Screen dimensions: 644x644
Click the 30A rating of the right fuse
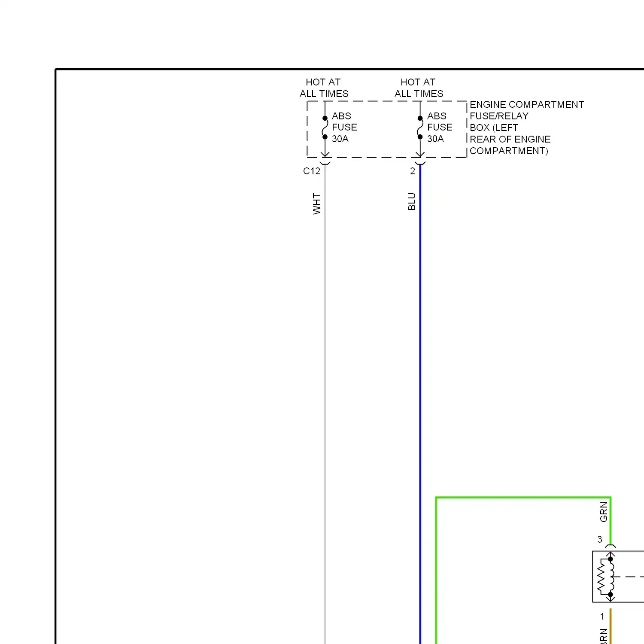point(435,139)
